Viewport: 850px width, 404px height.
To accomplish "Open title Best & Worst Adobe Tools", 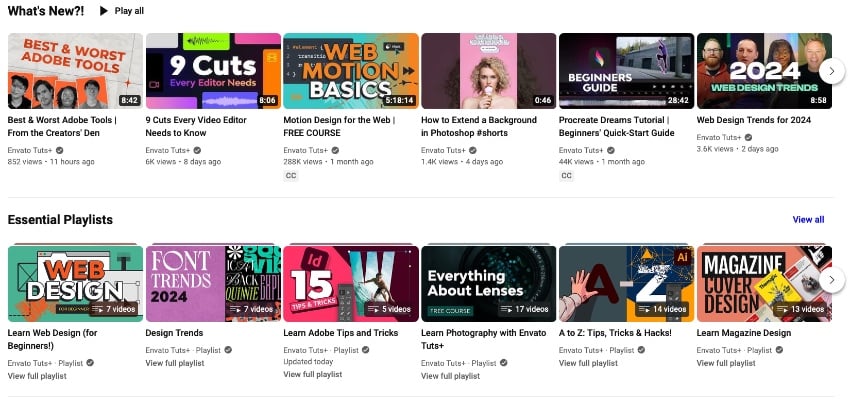I will point(62,126).
